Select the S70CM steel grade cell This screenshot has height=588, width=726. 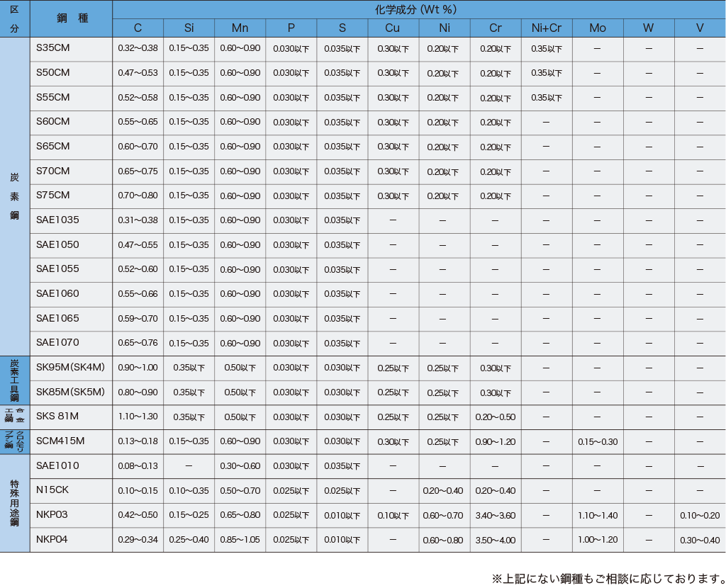pos(72,171)
